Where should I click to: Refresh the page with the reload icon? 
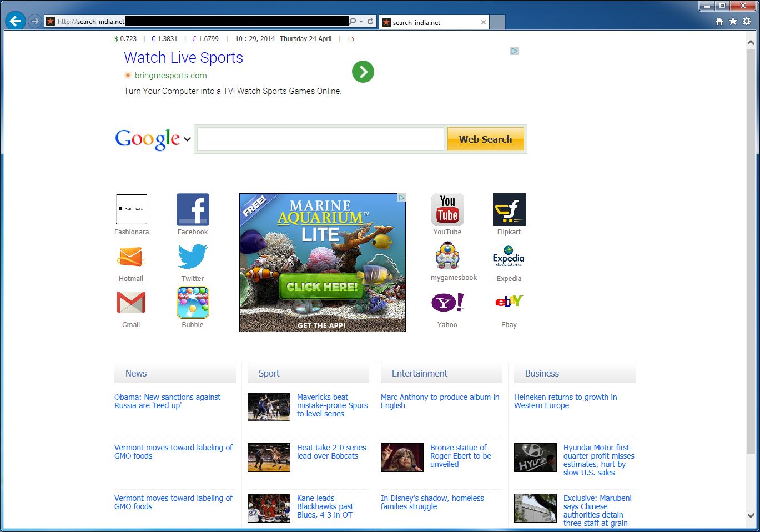coord(370,21)
